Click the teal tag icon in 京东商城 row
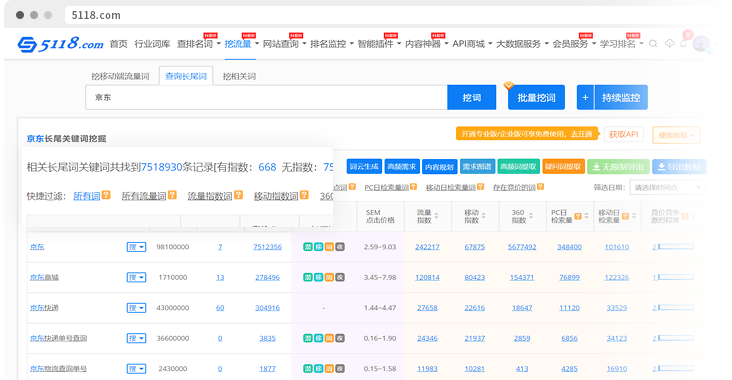The image size is (732, 380). [318, 277]
